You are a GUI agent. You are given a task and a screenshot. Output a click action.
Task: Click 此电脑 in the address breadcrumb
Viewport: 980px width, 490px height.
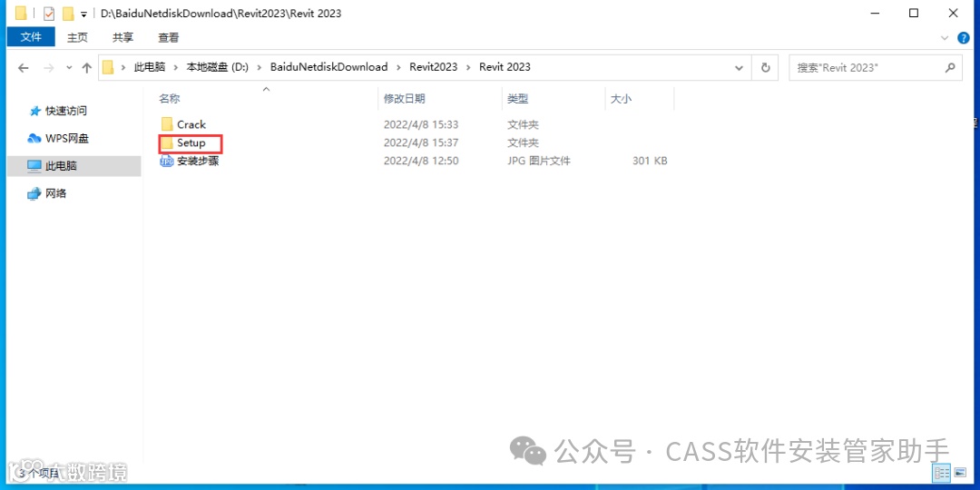point(150,67)
